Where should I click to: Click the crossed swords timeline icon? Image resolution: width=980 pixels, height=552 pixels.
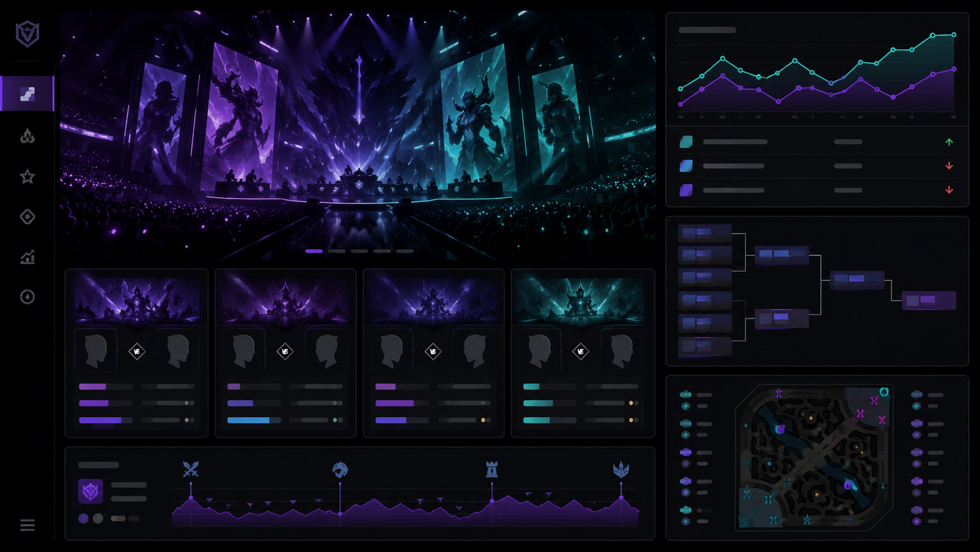coord(191,469)
